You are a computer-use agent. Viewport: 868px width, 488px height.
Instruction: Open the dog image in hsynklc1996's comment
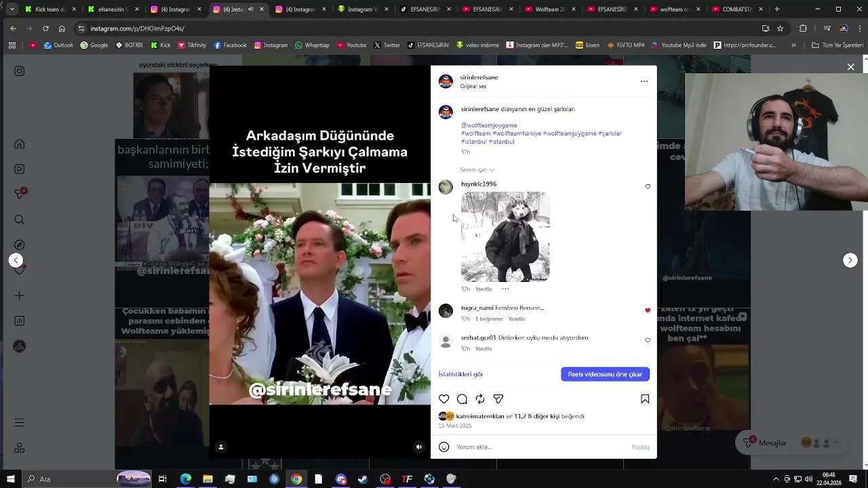click(x=505, y=237)
